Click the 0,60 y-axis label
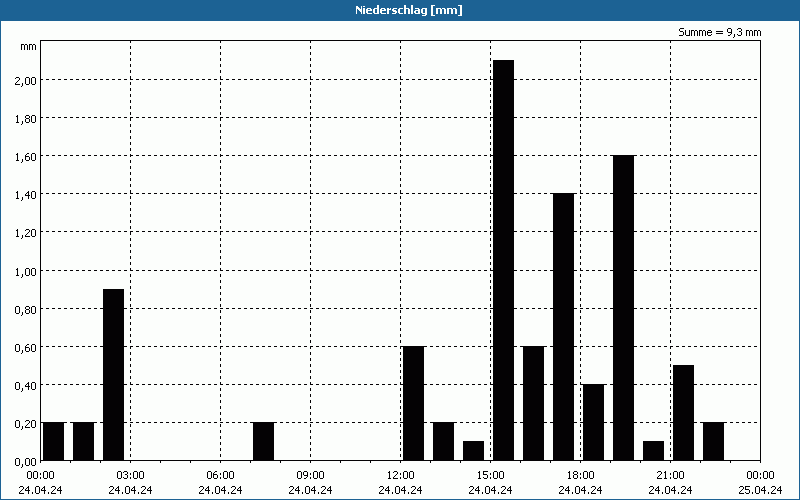 click(x=26, y=347)
